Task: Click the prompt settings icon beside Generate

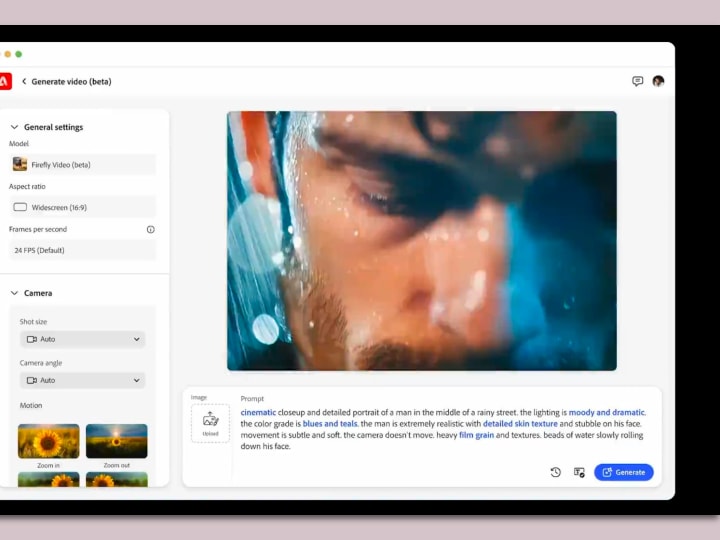Action: pos(579,472)
